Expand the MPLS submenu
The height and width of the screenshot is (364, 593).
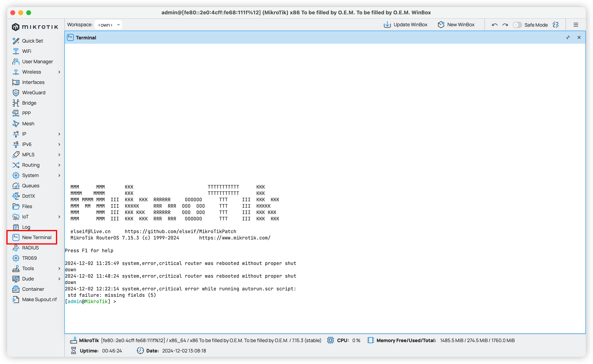[59, 155]
